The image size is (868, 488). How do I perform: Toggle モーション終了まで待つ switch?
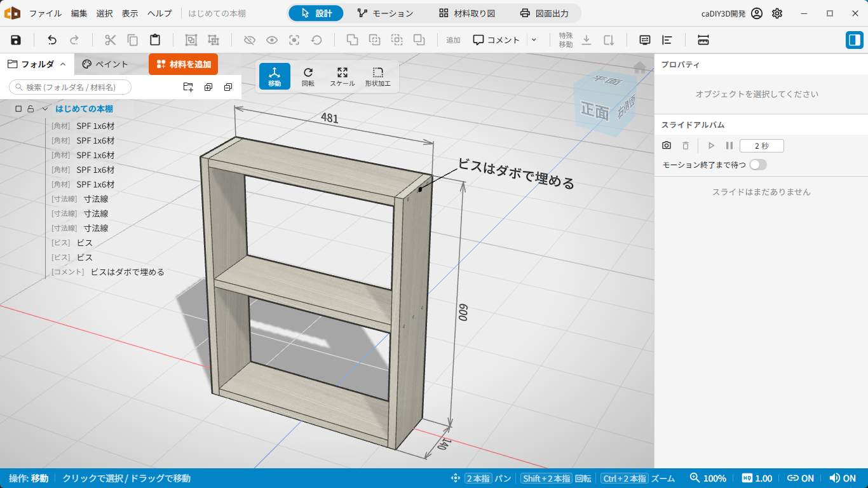click(x=758, y=165)
